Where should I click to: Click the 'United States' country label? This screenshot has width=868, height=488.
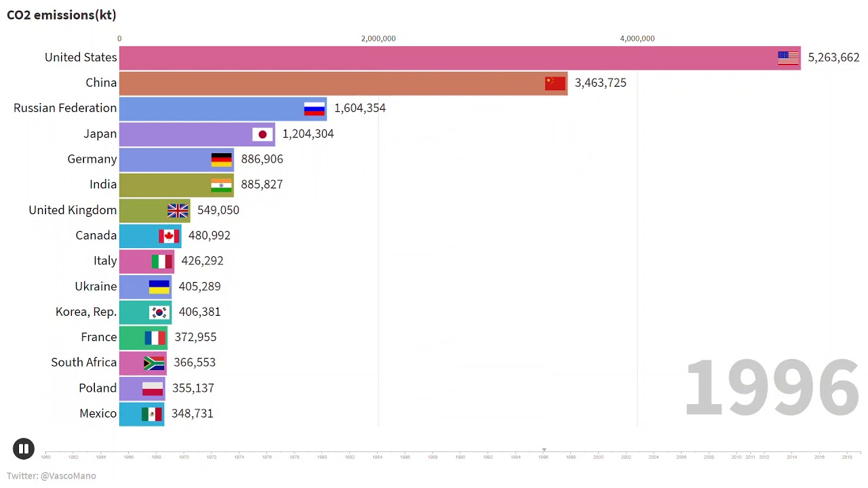coord(81,57)
